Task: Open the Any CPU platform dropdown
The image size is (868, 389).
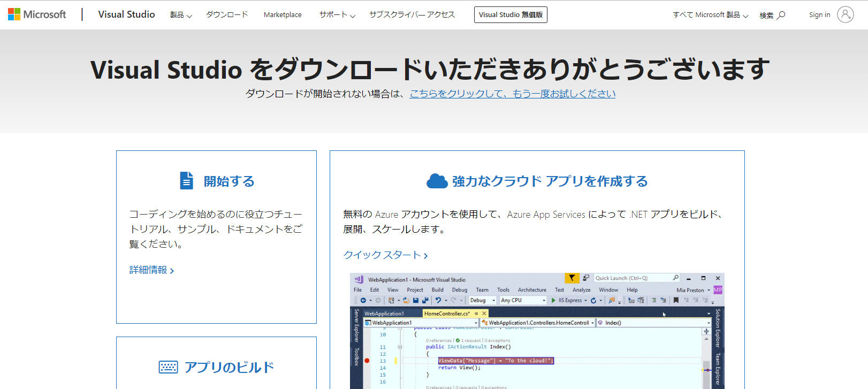Action: [x=523, y=300]
